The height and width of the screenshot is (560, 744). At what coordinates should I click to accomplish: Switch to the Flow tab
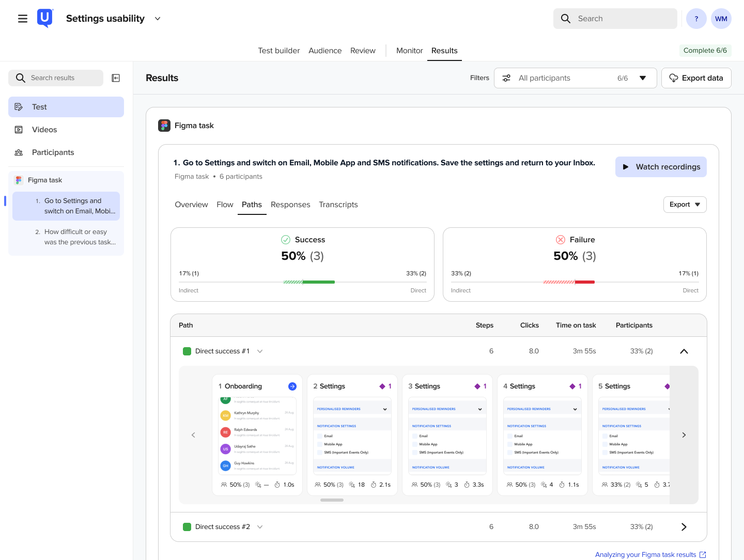pyautogui.click(x=225, y=205)
